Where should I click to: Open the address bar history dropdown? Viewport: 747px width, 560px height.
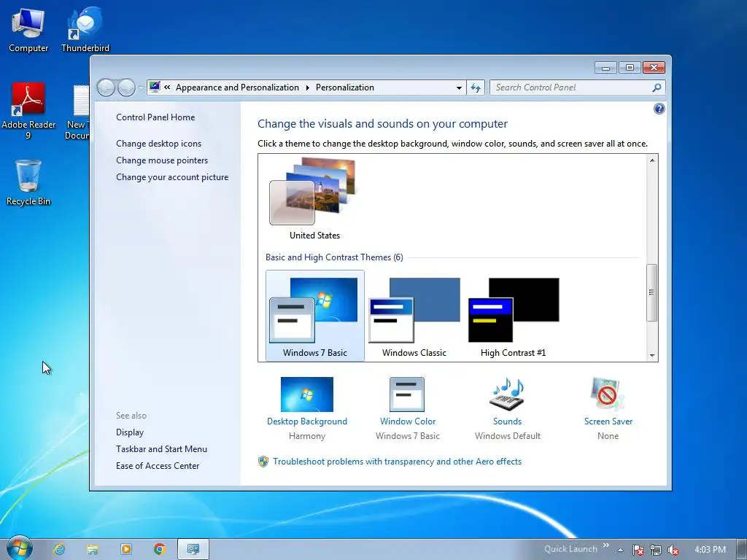click(x=459, y=87)
